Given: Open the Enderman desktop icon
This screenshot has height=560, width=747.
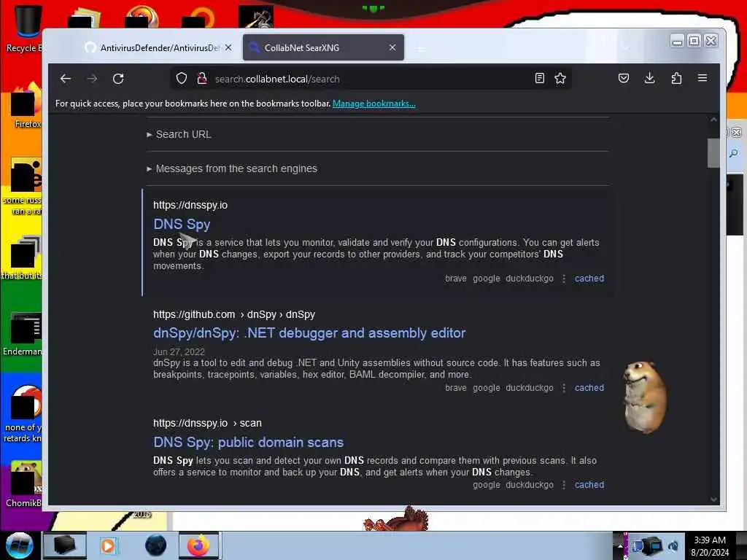Looking at the screenshot, I should (24, 333).
